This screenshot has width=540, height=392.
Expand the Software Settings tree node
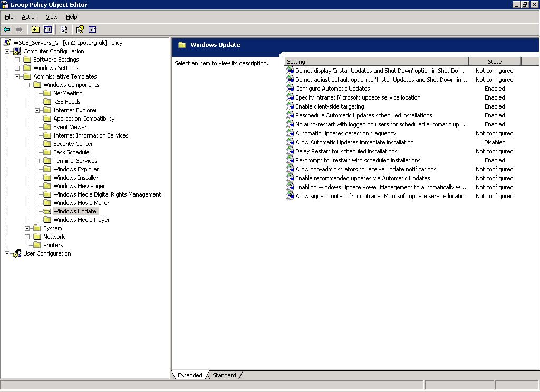[17, 60]
